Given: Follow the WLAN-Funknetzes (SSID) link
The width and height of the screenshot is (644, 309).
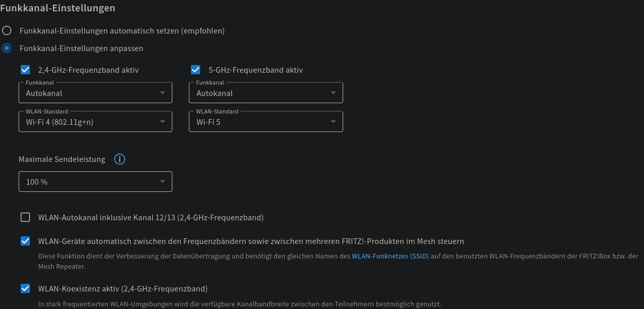Looking at the screenshot, I should 390,255.
